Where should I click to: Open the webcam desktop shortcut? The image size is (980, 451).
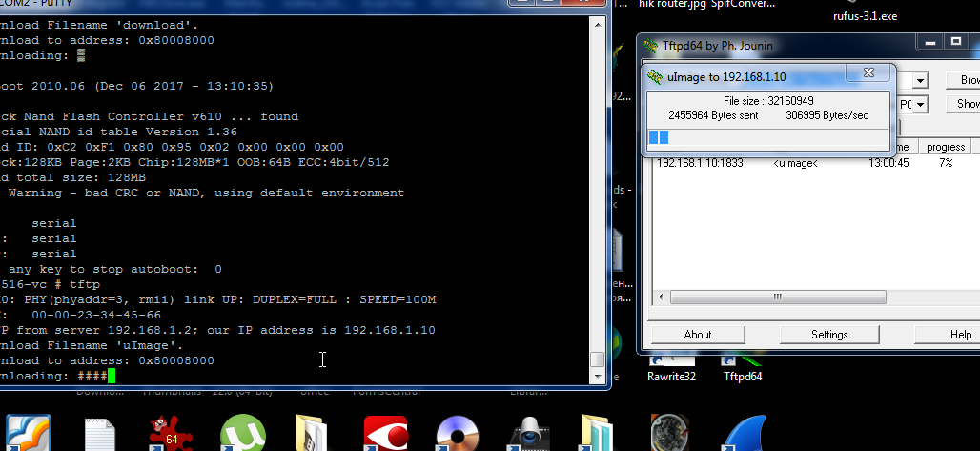coord(528,434)
